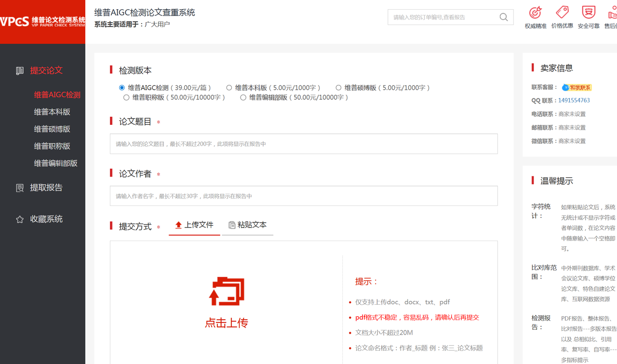617x364 pixels.
Task: Click the 安全可靠 shield icon
Action: 589,12
